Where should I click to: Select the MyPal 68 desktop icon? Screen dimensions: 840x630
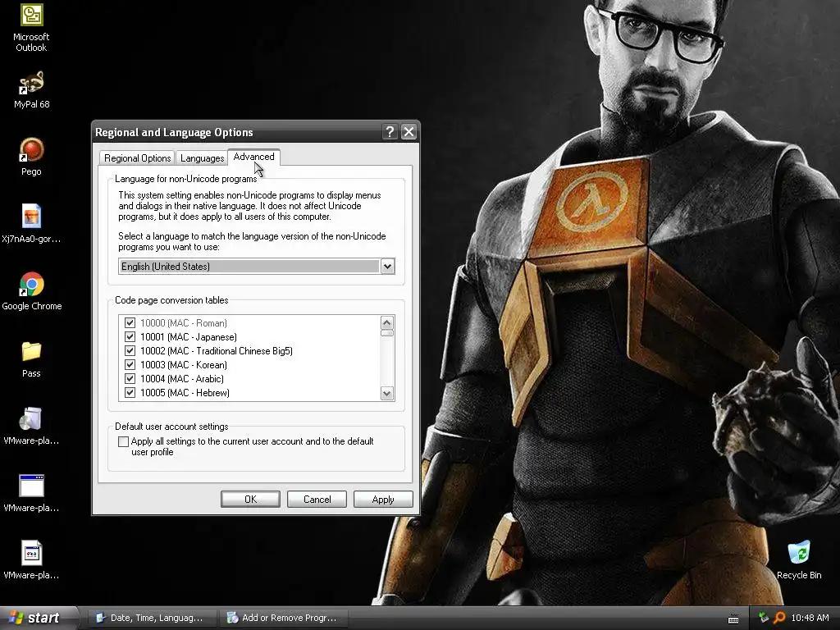point(31,90)
